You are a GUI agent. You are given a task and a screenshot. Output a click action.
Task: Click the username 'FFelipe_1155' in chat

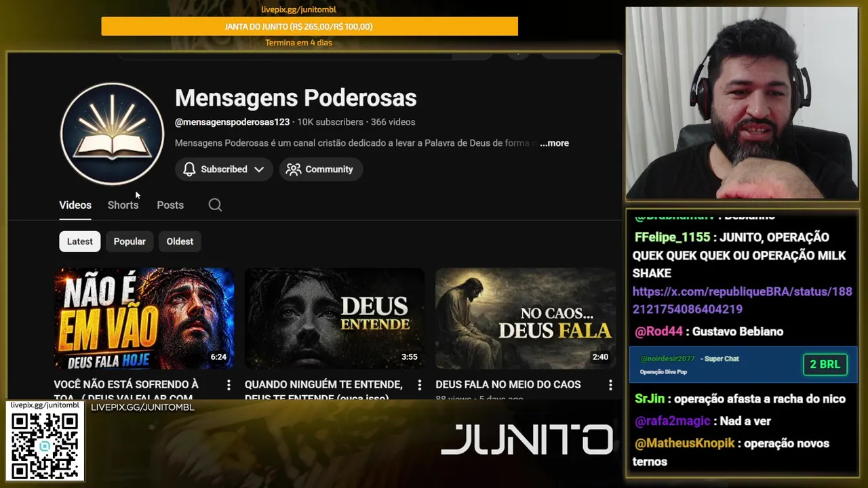coord(672,237)
